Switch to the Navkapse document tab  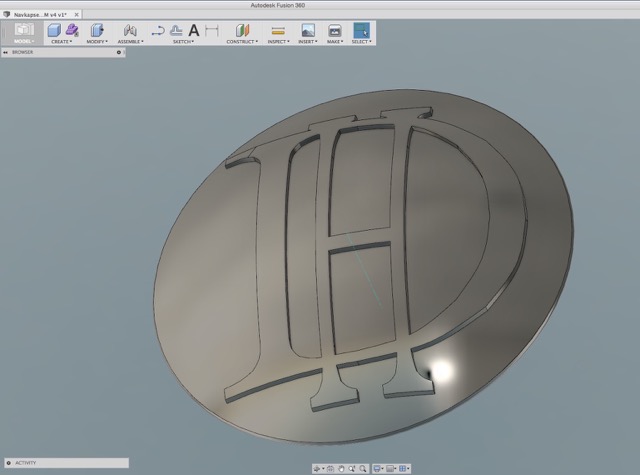click(x=40, y=16)
